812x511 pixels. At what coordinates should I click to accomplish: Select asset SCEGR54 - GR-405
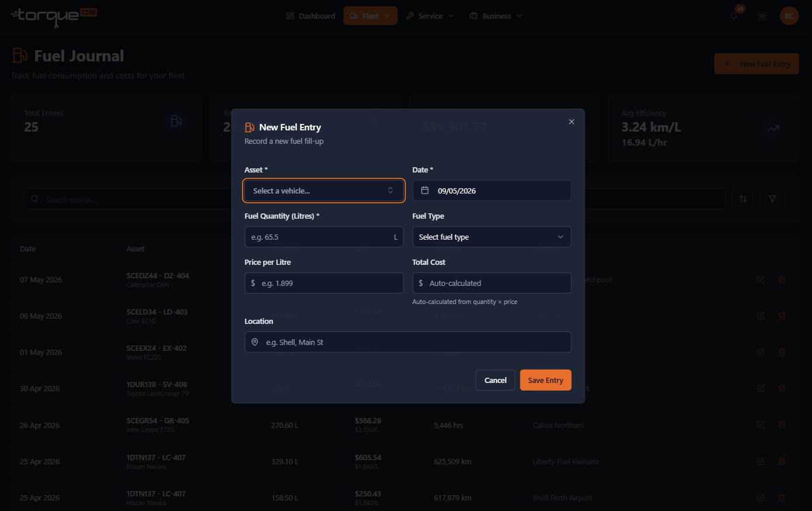[157, 420]
